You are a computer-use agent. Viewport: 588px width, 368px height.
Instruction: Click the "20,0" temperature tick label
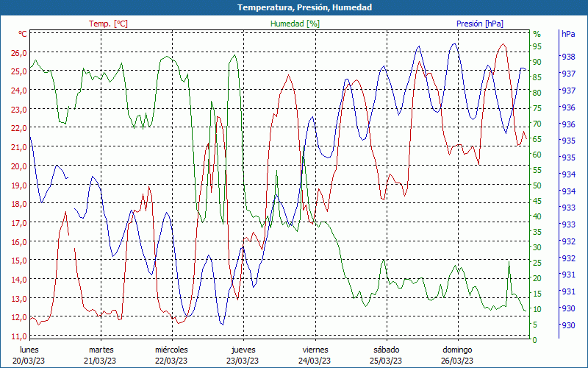coord(20,166)
